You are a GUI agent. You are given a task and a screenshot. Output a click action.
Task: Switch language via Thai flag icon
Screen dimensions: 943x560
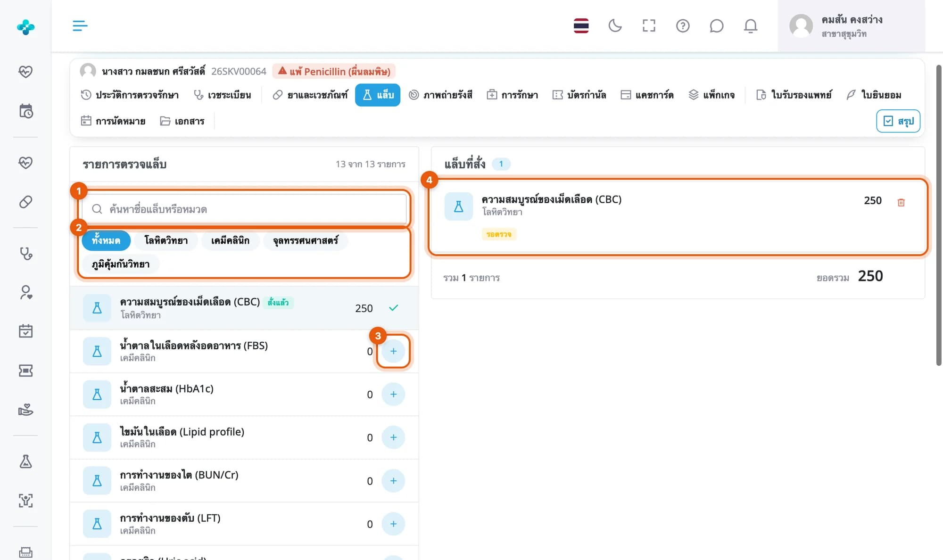pos(581,25)
